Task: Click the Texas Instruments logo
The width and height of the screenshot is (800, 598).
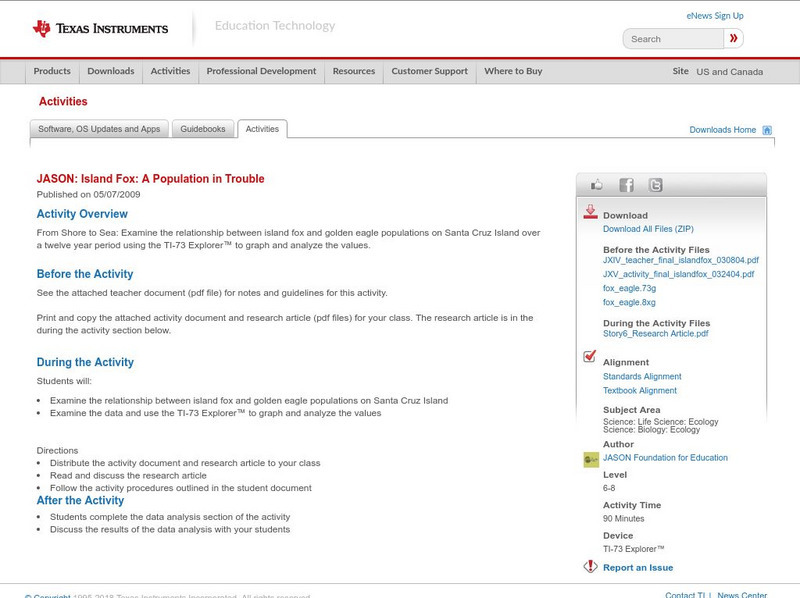Action: tap(101, 29)
